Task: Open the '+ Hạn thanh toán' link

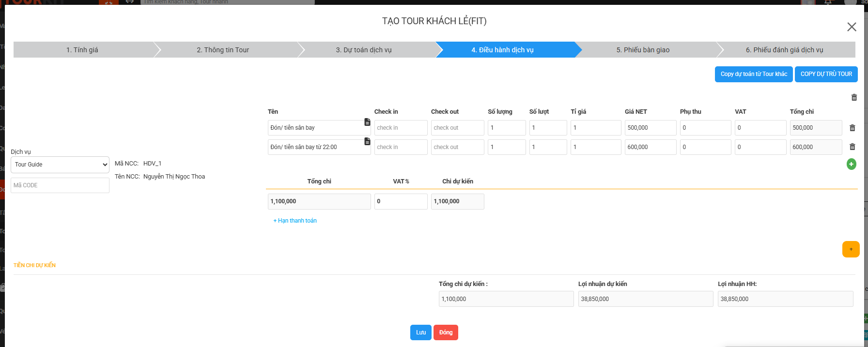Action: [x=295, y=221]
